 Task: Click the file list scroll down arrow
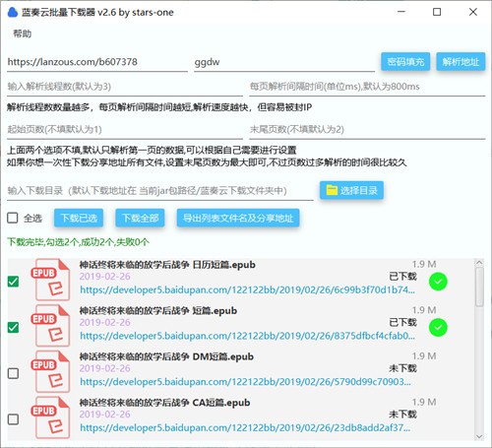tap(479, 436)
